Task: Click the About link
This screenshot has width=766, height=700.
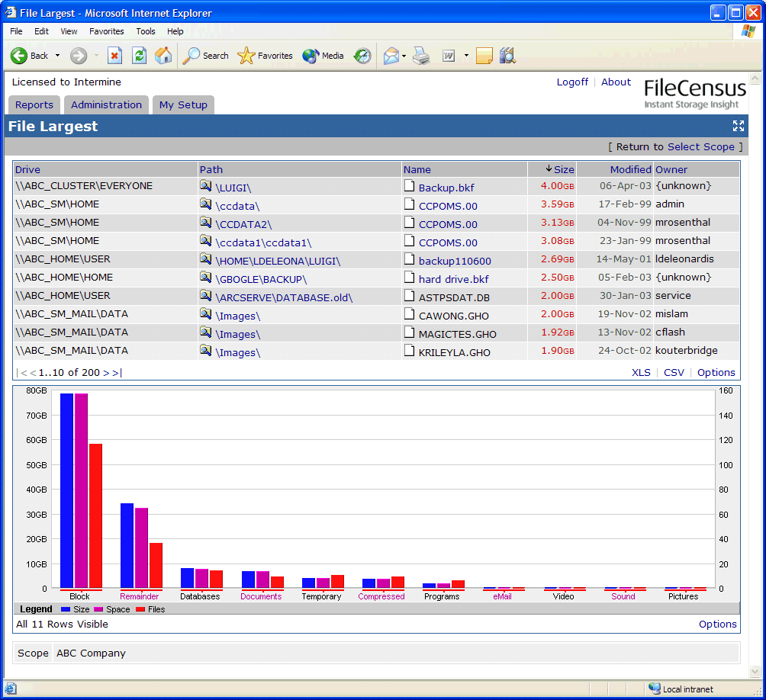Action: [616, 82]
